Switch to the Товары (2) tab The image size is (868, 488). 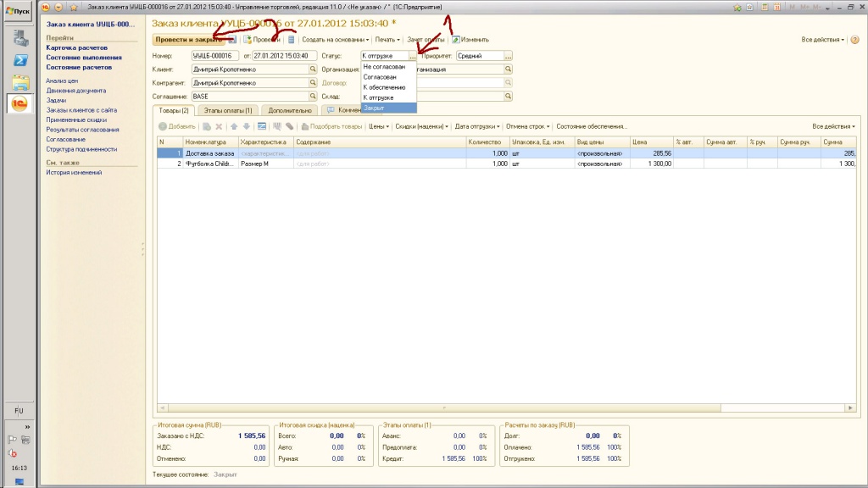click(x=174, y=111)
